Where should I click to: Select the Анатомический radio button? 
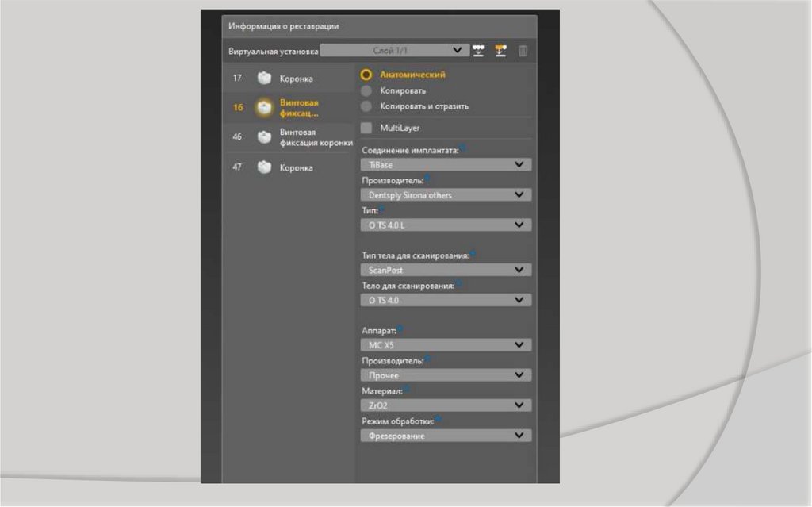(366, 75)
